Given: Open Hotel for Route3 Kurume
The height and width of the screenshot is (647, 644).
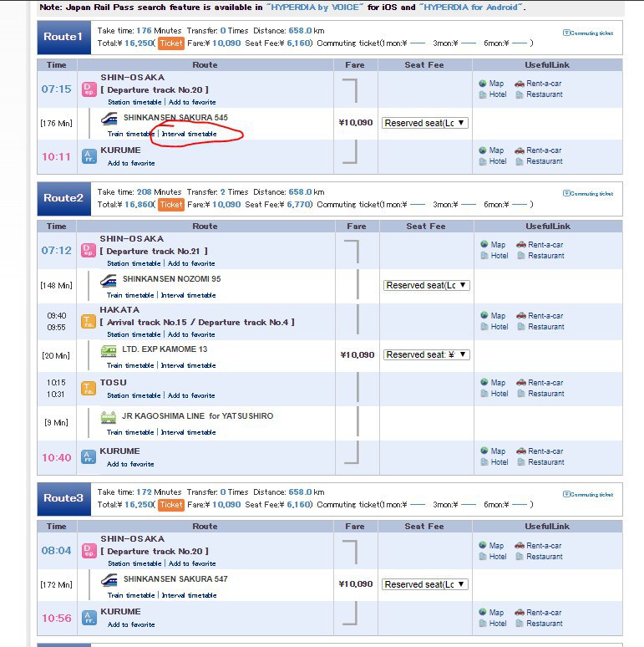Looking at the screenshot, I should point(493,624).
